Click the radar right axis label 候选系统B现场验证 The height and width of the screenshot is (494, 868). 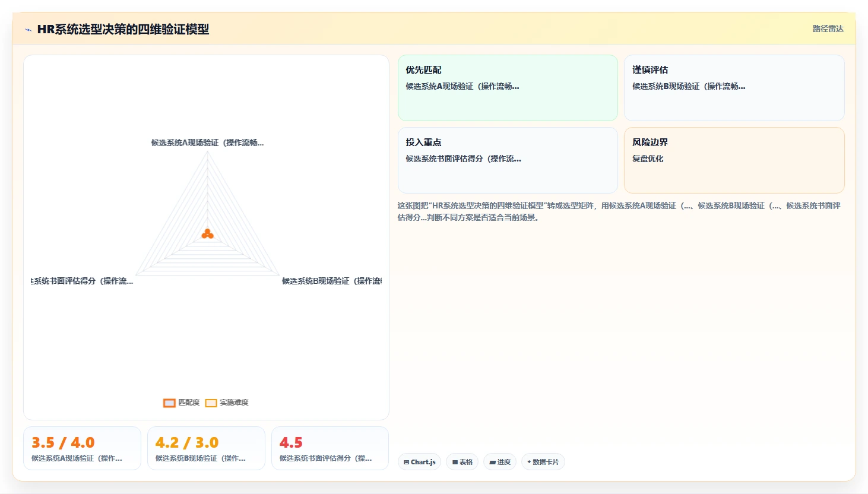[332, 281]
